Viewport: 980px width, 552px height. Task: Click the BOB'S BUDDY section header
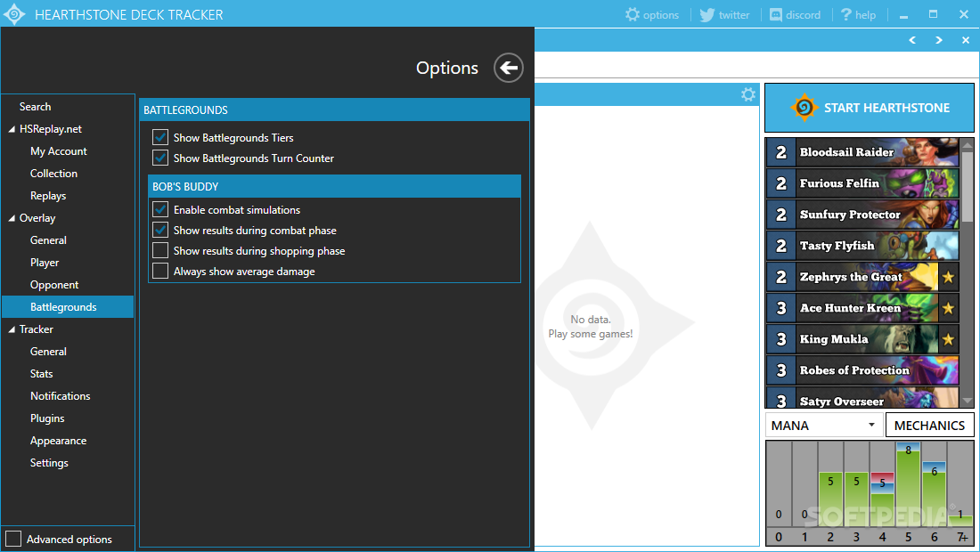pos(334,187)
